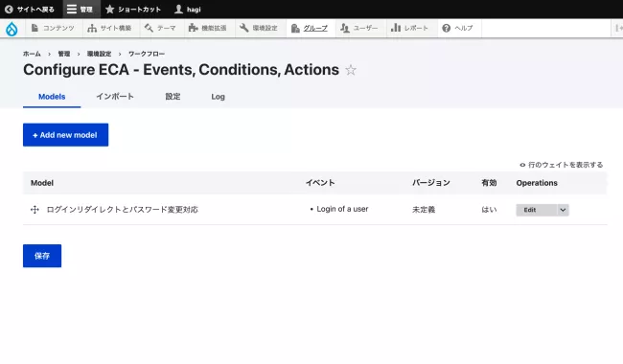
Task: Click the ホーム breadcrumb link
Action: [32, 54]
